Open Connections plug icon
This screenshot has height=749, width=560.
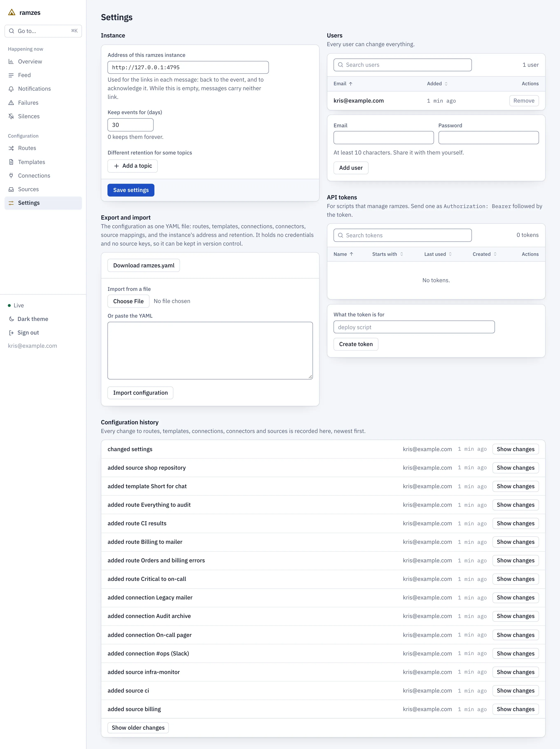(11, 175)
